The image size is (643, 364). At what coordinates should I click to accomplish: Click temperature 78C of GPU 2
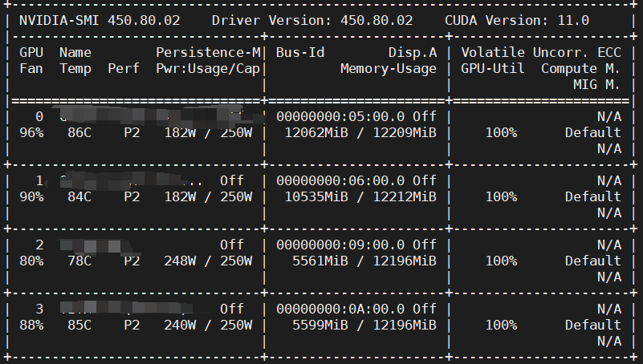coord(79,261)
